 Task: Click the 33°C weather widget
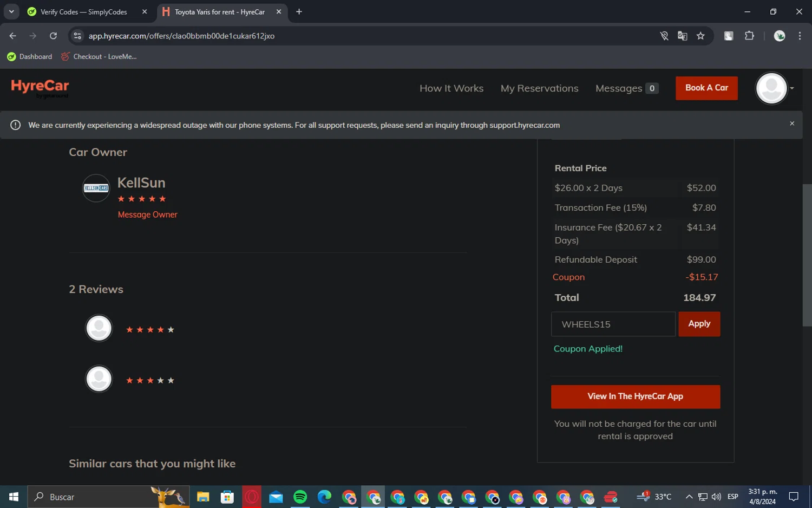coord(655,497)
